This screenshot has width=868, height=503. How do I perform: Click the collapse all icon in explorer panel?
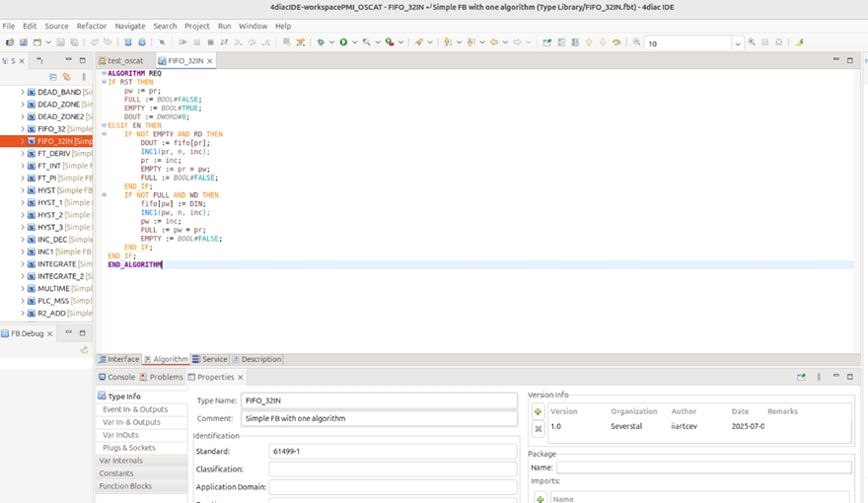coord(53,77)
